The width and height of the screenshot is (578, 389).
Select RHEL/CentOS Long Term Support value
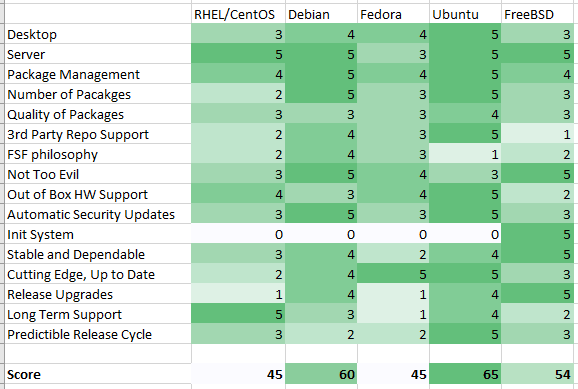[x=238, y=314]
